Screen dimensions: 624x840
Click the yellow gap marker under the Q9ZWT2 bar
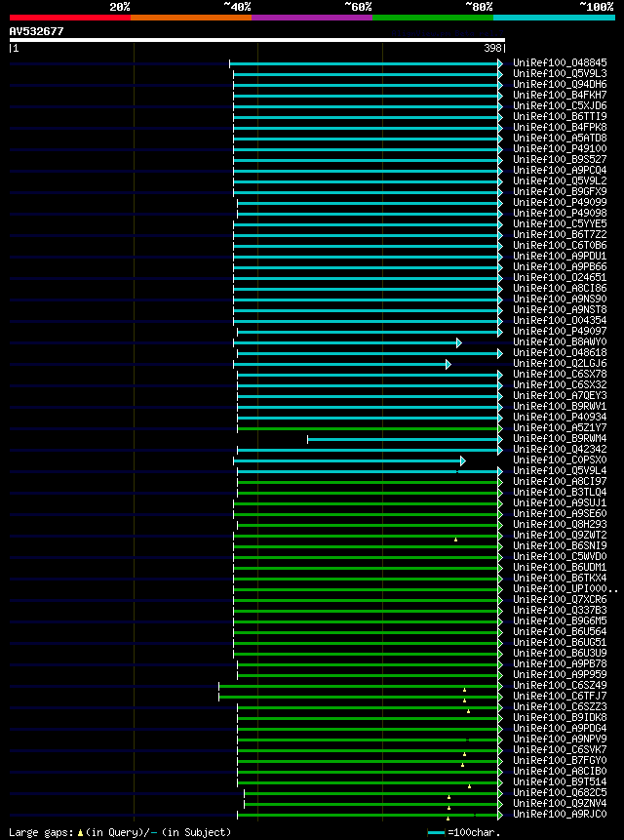coord(456,540)
